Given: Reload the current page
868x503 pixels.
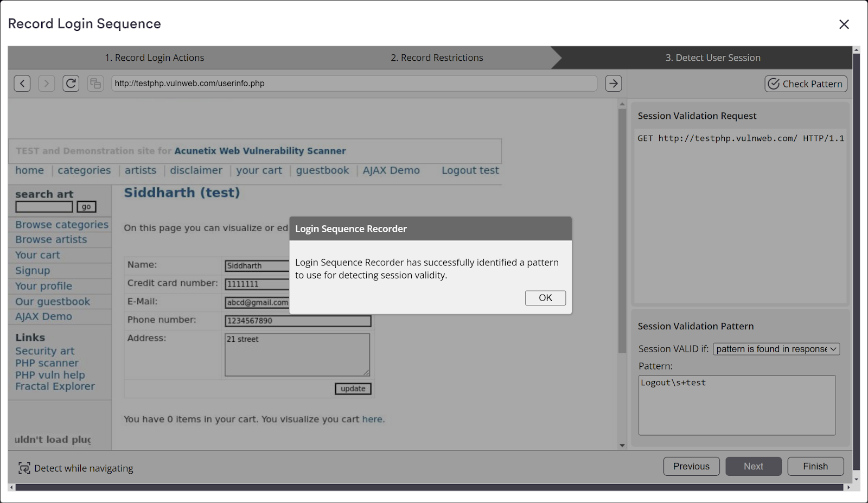Looking at the screenshot, I should [71, 83].
